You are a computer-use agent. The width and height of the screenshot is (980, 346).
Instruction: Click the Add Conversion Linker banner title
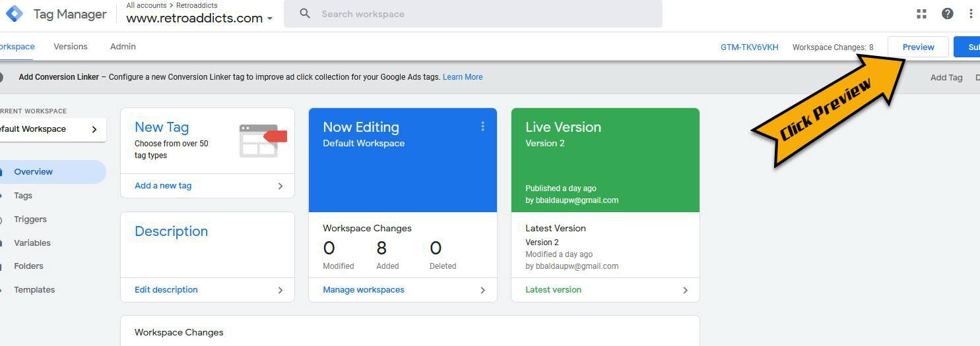coord(59,77)
